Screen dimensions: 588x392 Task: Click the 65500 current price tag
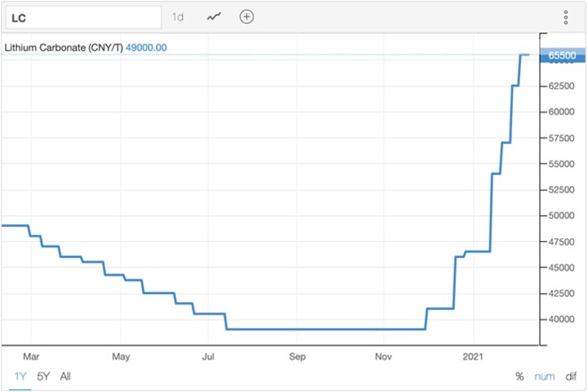(x=561, y=55)
